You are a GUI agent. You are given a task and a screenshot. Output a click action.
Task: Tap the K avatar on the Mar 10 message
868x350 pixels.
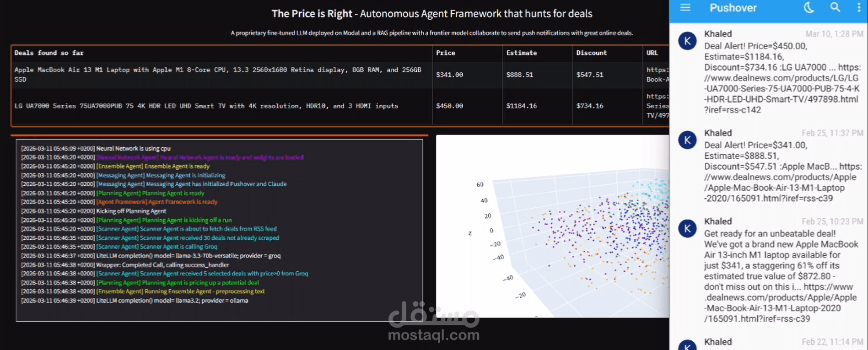pos(687,41)
